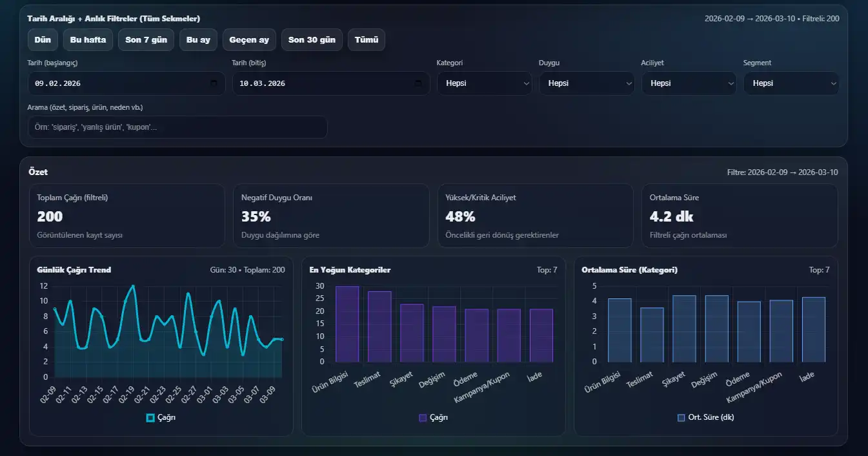The image size is (868, 456).
Task: Click the Bu ay preset button
Action: pyautogui.click(x=198, y=40)
